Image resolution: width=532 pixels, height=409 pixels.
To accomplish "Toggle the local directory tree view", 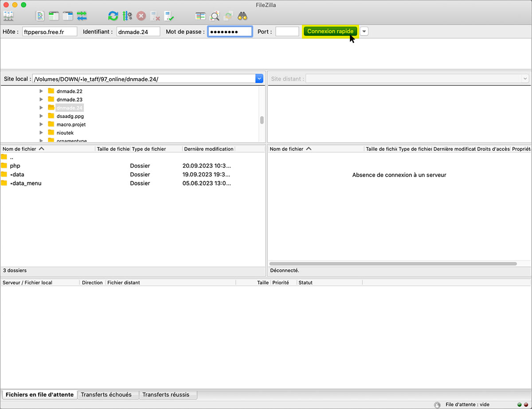I will click(54, 16).
